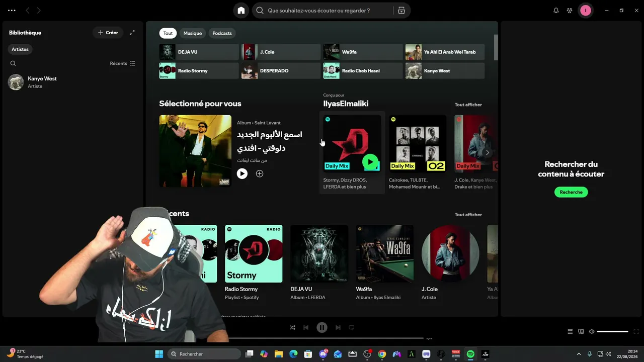644x362 pixels.
Task: Click the green Recherche button
Action: click(571, 192)
